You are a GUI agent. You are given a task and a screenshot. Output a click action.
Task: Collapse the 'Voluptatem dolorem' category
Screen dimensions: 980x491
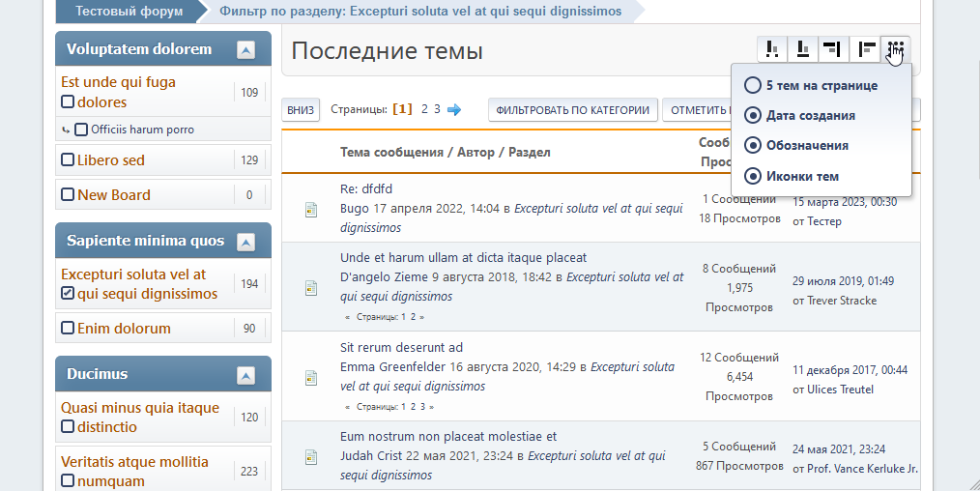pos(245,49)
